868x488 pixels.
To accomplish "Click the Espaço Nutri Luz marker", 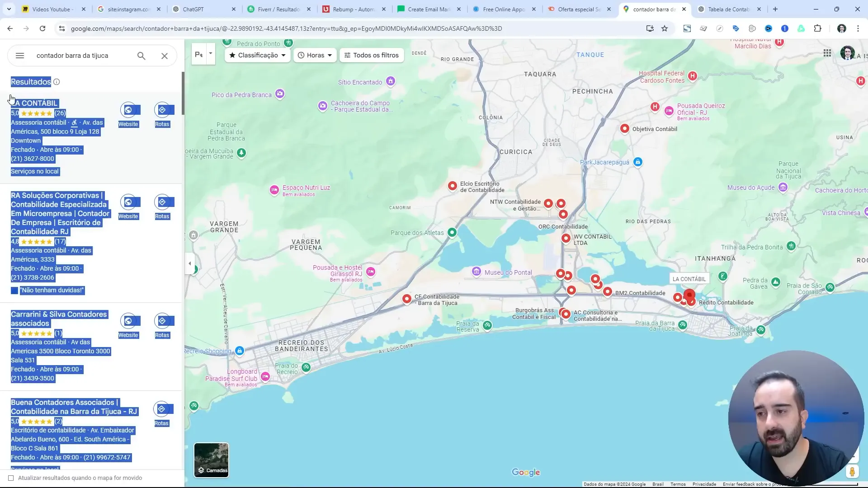I will pyautogui.click(x=274, y=190).
